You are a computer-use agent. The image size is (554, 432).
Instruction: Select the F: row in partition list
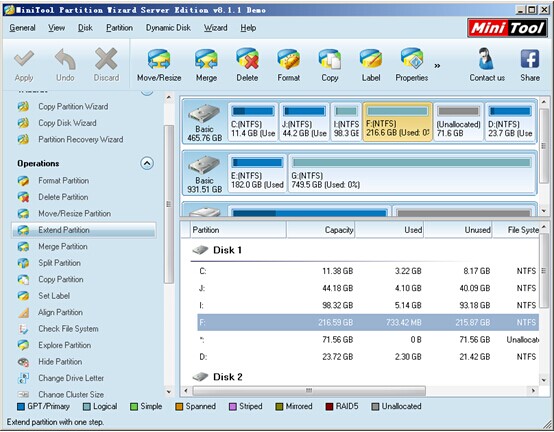368,322
